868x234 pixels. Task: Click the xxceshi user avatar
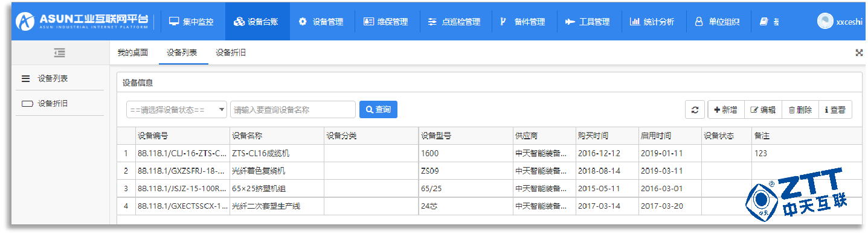pyautogui.click(x=825, y=21)
